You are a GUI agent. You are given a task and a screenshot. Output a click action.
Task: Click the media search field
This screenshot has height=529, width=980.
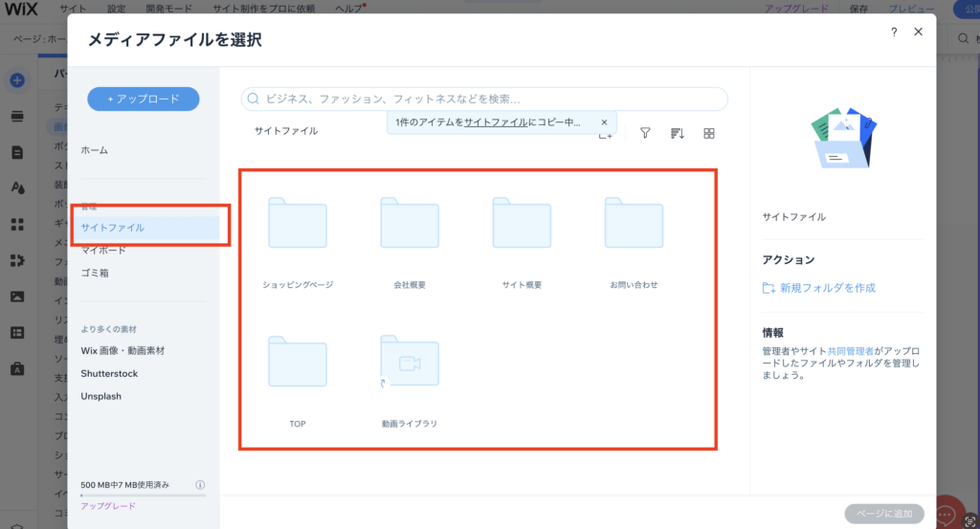tap(484, 99)
